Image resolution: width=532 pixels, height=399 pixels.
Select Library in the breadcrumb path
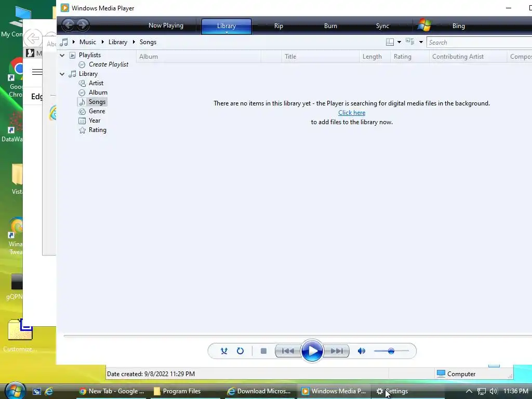pos(118,42)
